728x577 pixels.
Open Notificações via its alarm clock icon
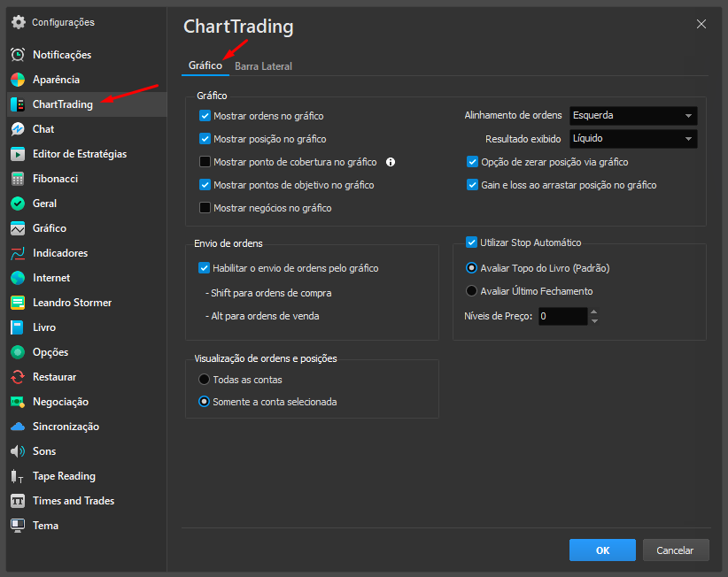[18, 55]
